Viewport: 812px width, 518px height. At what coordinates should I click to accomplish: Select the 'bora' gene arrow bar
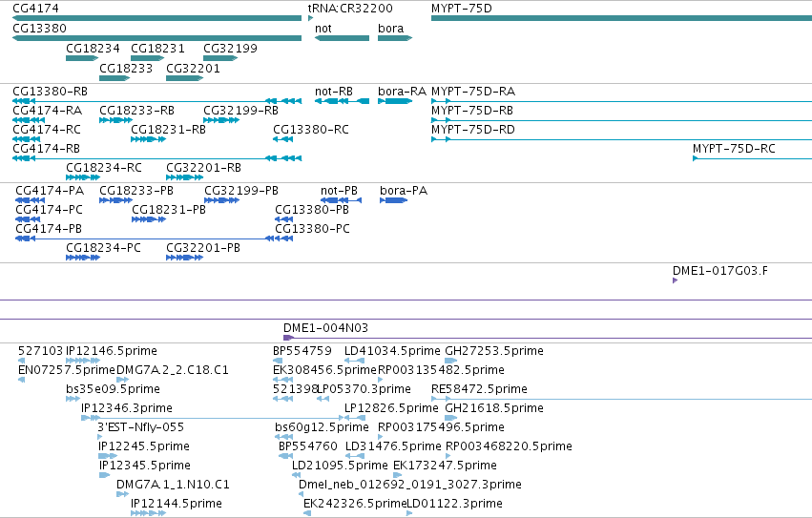tap(395, 38)
